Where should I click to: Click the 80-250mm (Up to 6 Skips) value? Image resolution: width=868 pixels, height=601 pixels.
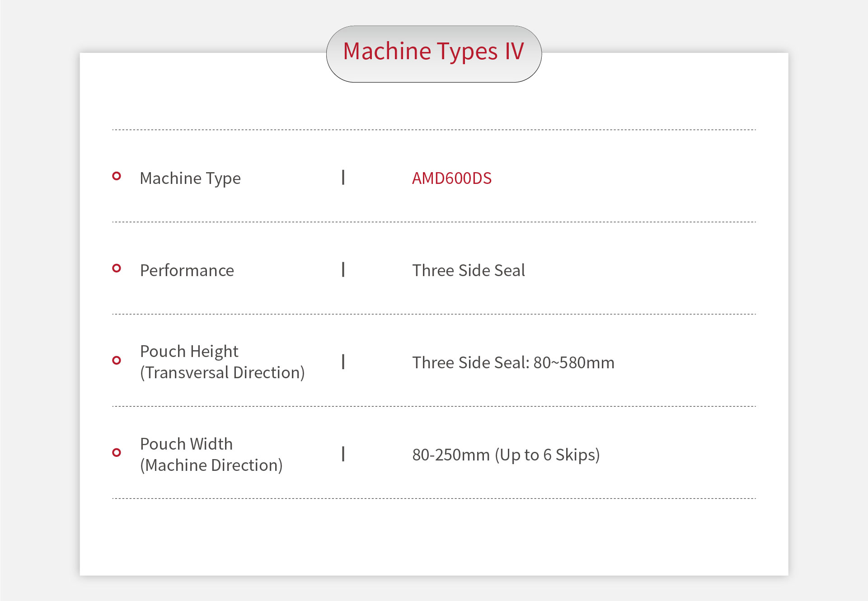coord(506,455)
